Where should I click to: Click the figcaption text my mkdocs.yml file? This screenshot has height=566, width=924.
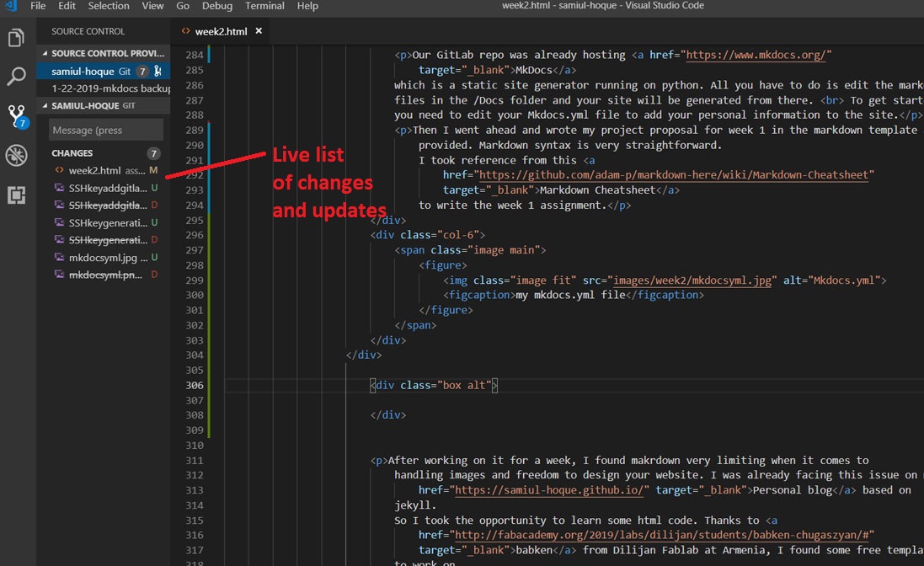coord(570,295)
